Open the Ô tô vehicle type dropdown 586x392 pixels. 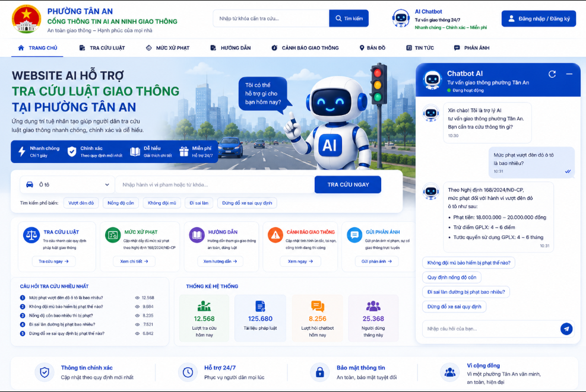tap(68, 184)
